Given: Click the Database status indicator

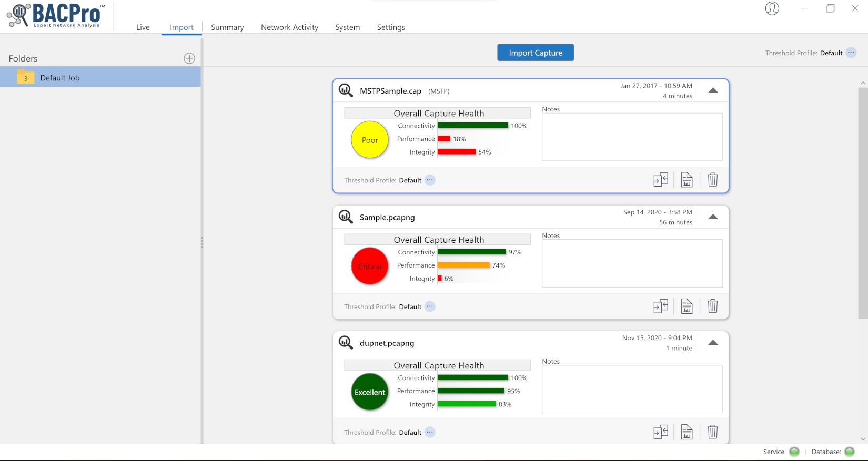Looking at the screenshot, I should coord(849,452).
